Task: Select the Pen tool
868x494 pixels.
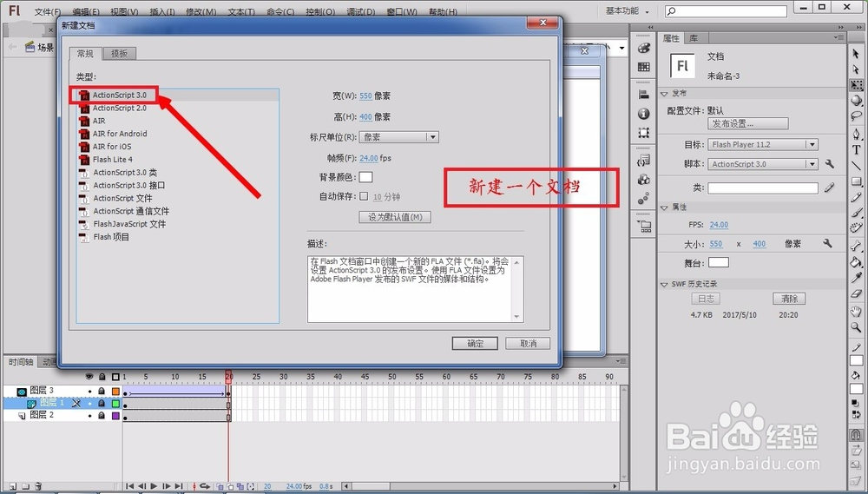Action: point(857,135)
